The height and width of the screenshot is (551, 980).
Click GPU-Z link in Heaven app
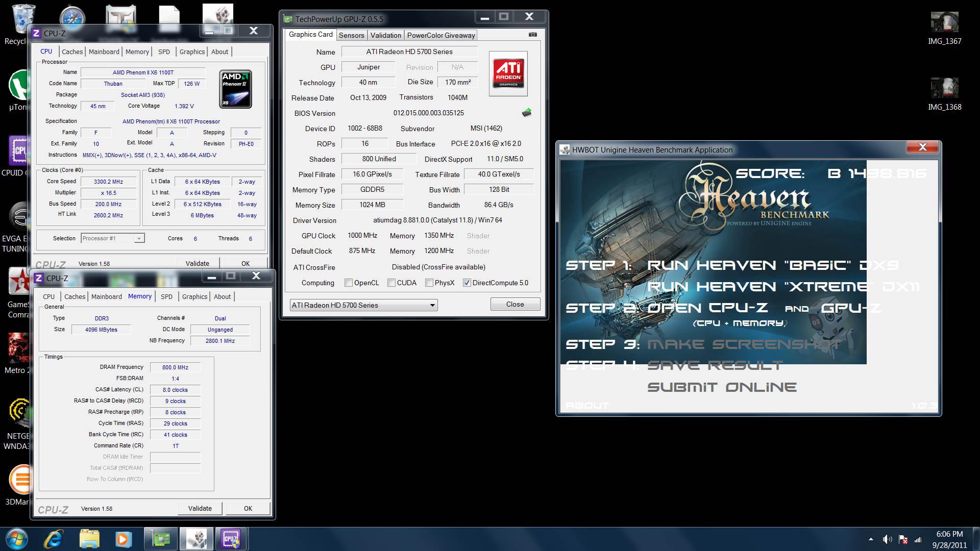tap(851, 308)
